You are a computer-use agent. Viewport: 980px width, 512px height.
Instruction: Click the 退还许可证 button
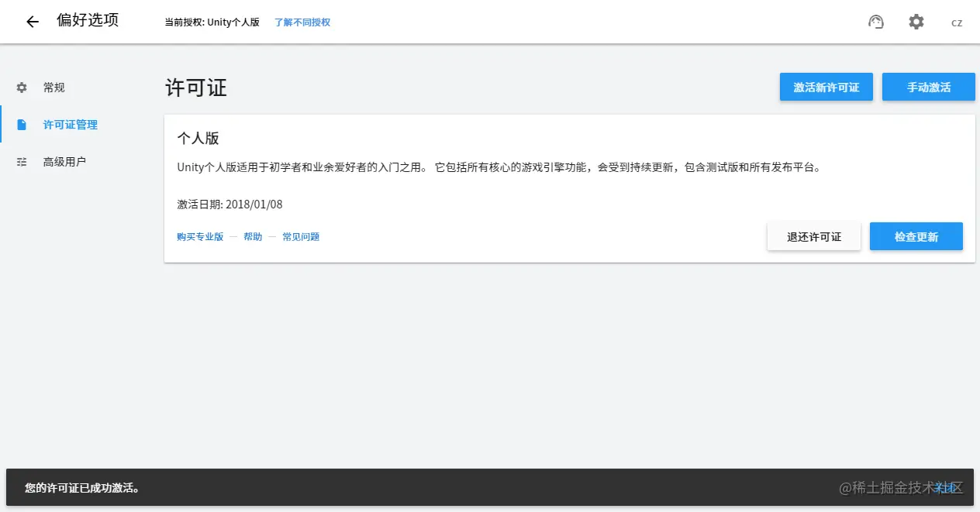pyautogui.click(x=814, y=236)
